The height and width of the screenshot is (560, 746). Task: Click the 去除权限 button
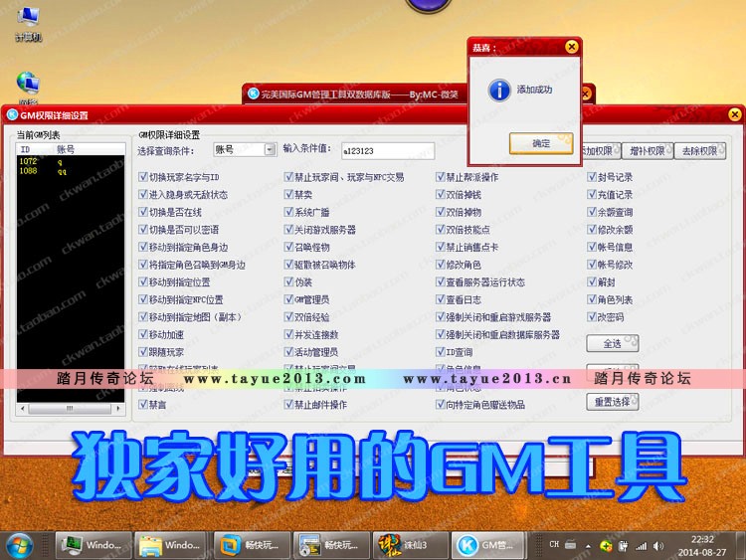[700, 151]
